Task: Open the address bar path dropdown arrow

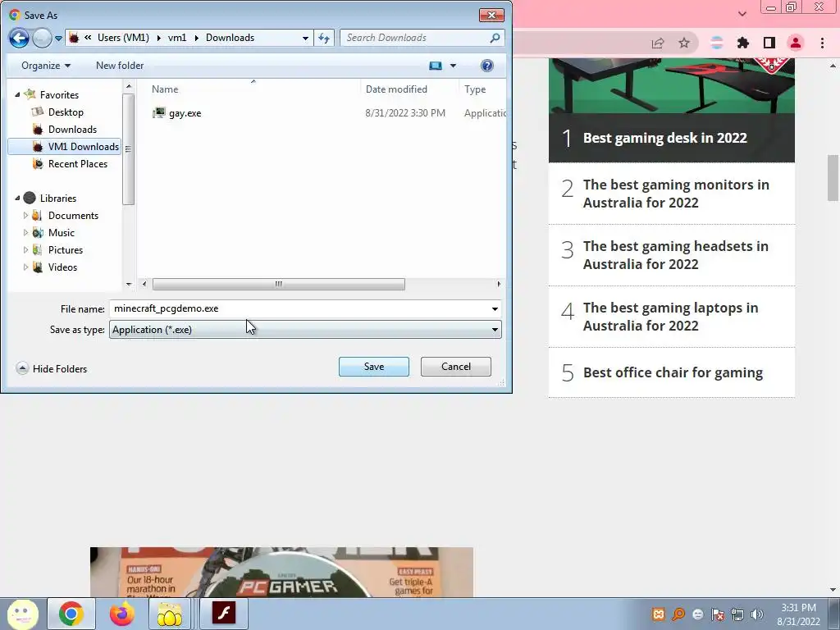Action: pyautogui.click(x=305, y=38)
